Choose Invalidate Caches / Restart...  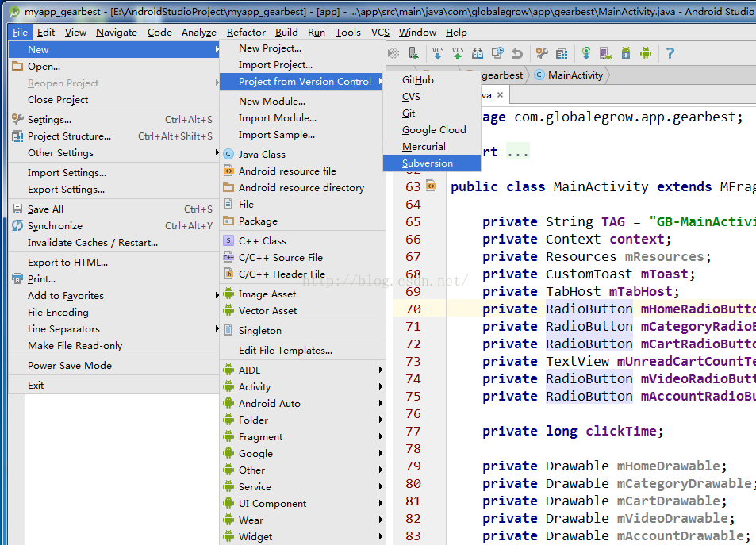pyautogui.click(x=113, y=242)
